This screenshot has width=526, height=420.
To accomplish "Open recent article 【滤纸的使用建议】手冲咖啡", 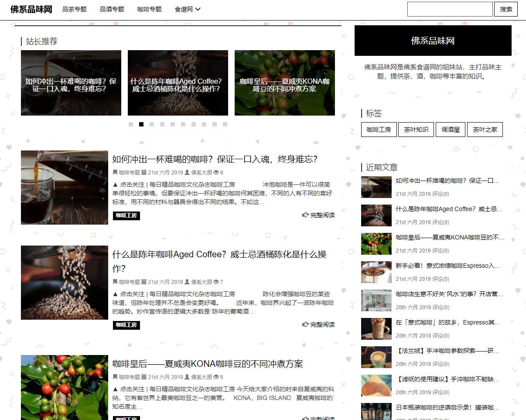I will coord(447,379).
